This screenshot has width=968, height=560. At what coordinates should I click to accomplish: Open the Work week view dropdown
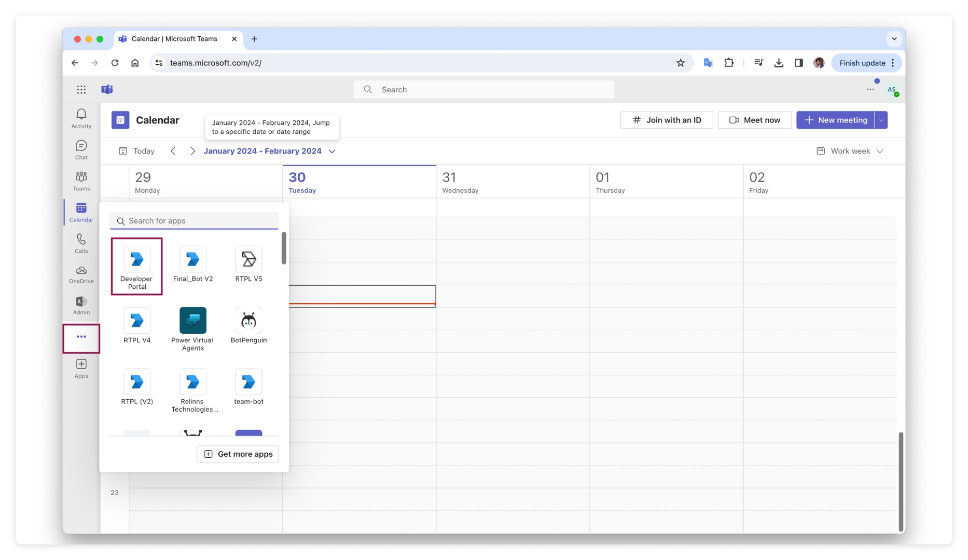click(x=850, y=151)
